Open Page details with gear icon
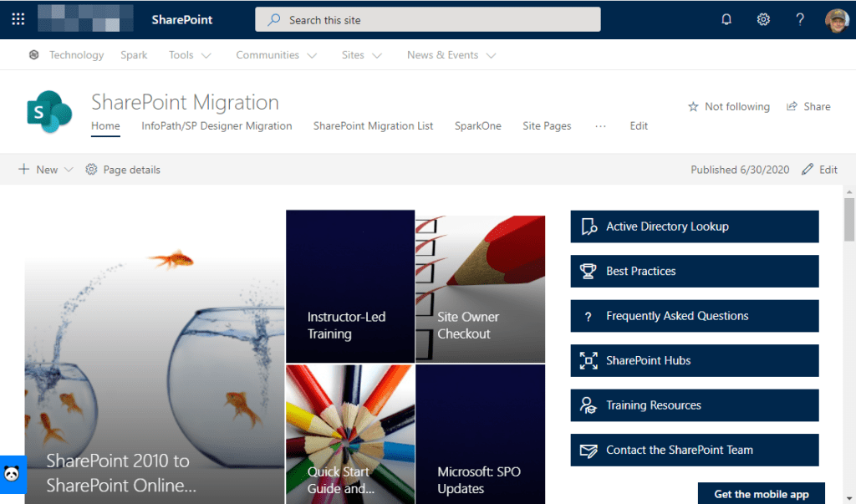856x504 pixels. pos(123,170)
